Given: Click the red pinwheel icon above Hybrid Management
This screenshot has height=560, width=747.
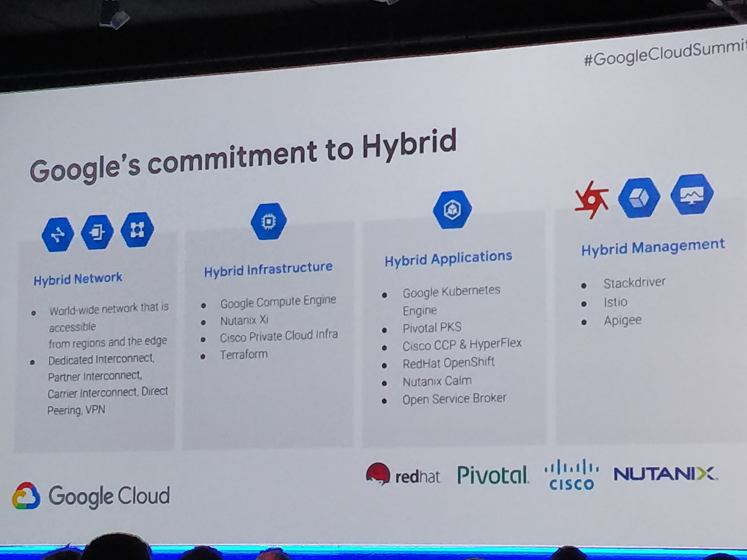Looking at the screenshot, I should [x=592, y=200].
